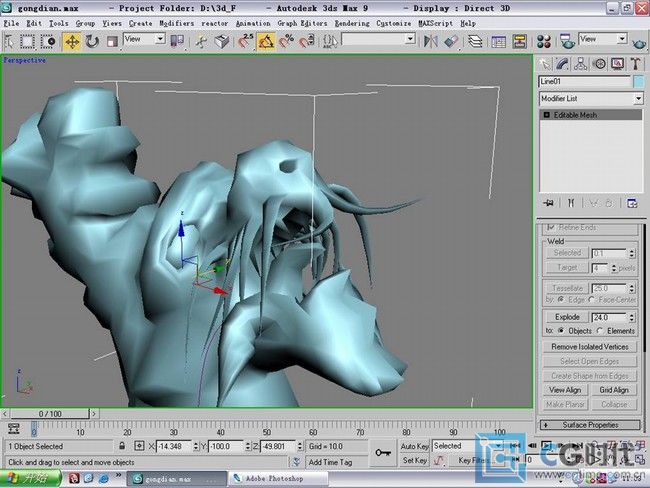Select the Elements radio button
This screenshot has height=488, width=650.
coord(600,331)
